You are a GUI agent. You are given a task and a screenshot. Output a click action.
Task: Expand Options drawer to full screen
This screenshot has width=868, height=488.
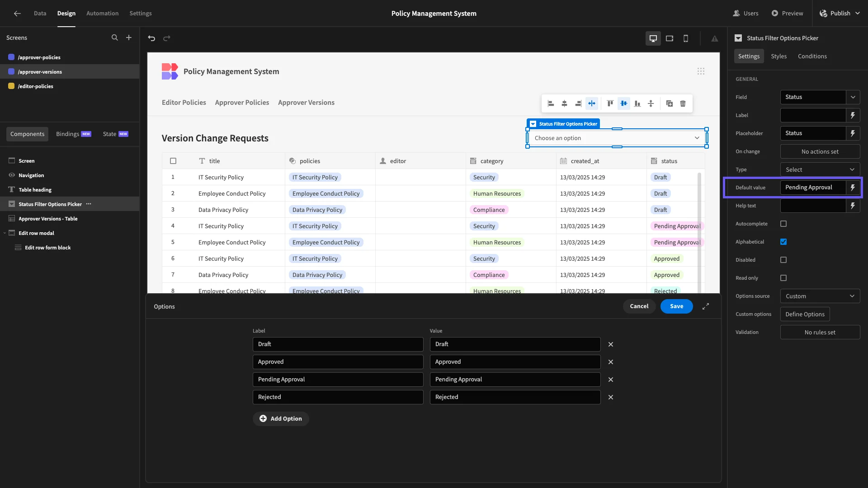click(x=706, y=306)
